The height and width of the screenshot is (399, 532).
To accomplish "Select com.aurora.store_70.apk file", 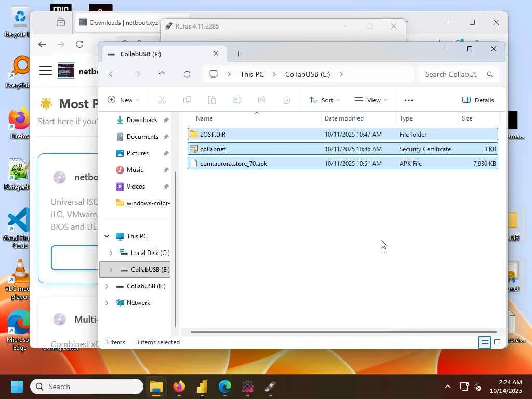I will (343, 163).
